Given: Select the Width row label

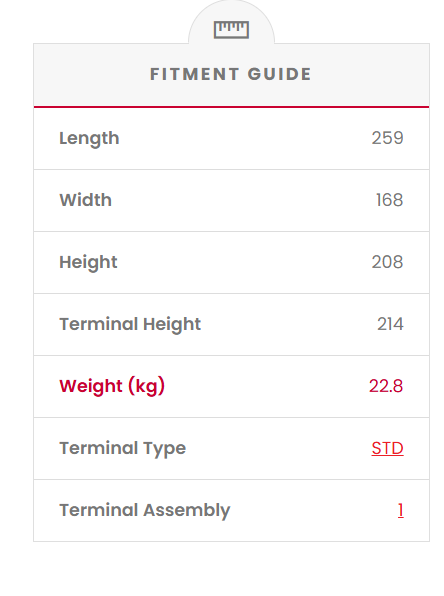Looking at the screenshot, I should [86, 200].
